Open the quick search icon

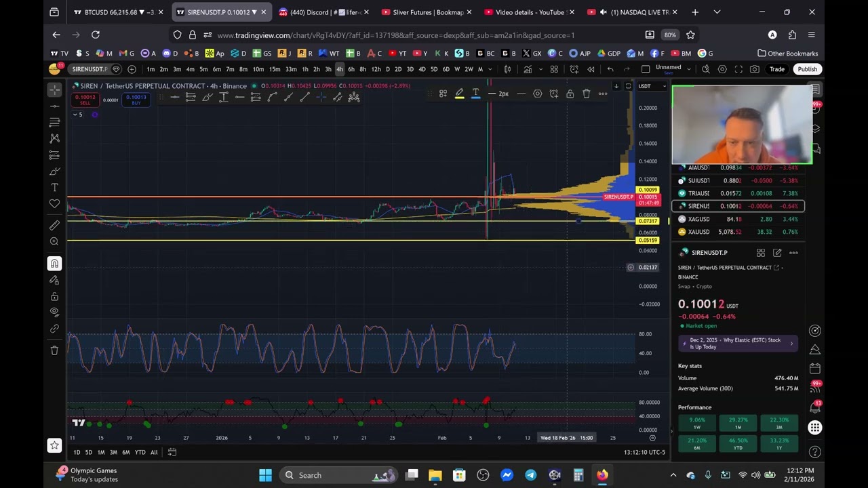[706, 69]
